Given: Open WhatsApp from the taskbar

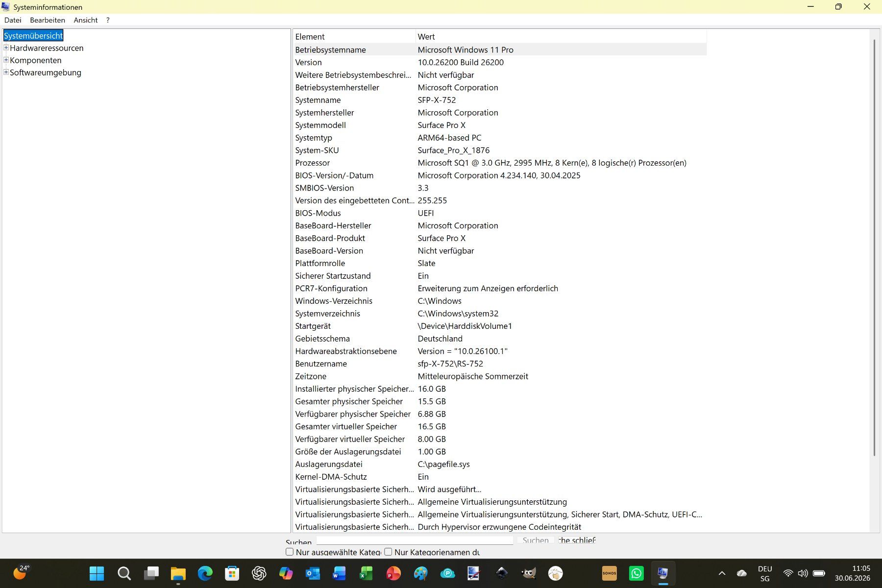Looking at the screenshot, I should click(637, 573).
